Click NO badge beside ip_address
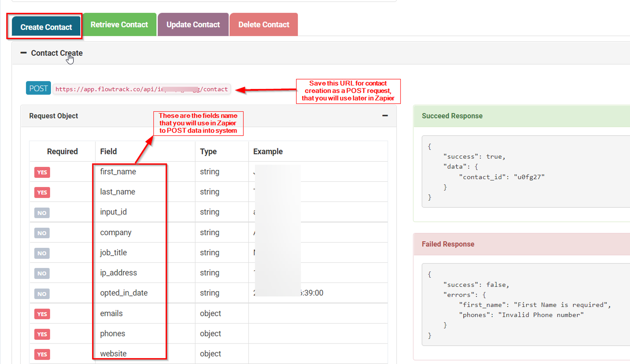This screenshot has height=364, width=630. click(42, 273)
